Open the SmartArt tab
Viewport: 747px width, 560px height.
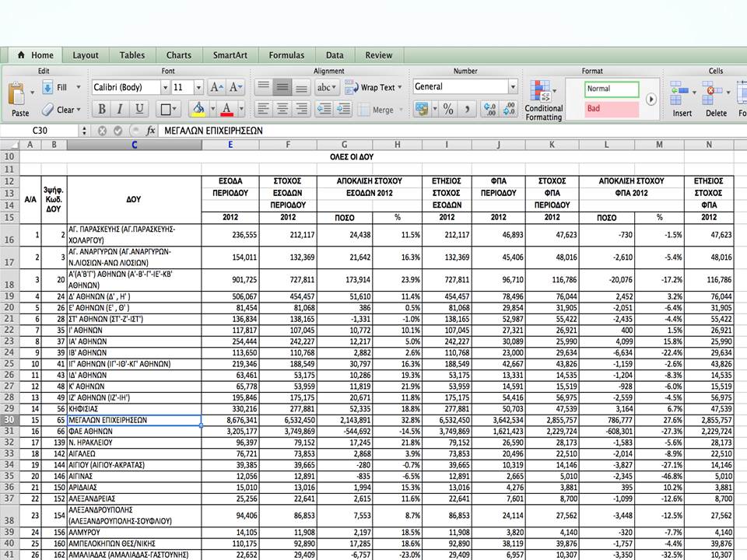pyautogui.click(x=230, y=55)
